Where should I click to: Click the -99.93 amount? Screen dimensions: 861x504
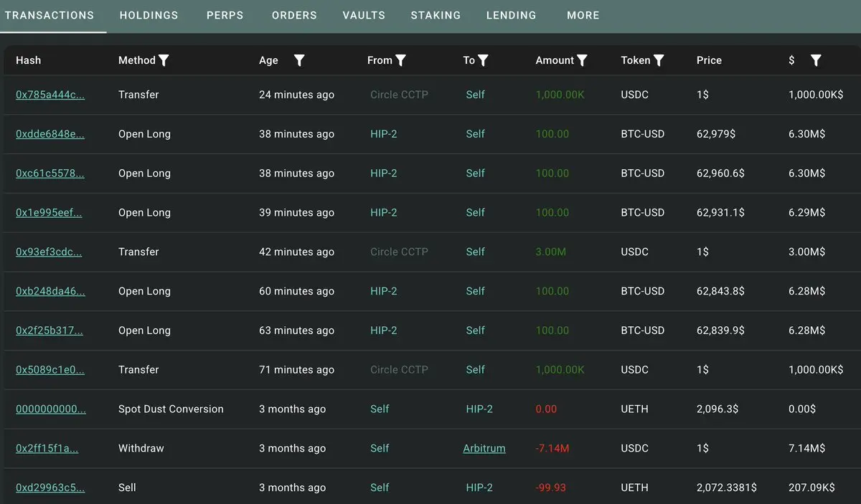pyautogui.click(x=551, y=488)
